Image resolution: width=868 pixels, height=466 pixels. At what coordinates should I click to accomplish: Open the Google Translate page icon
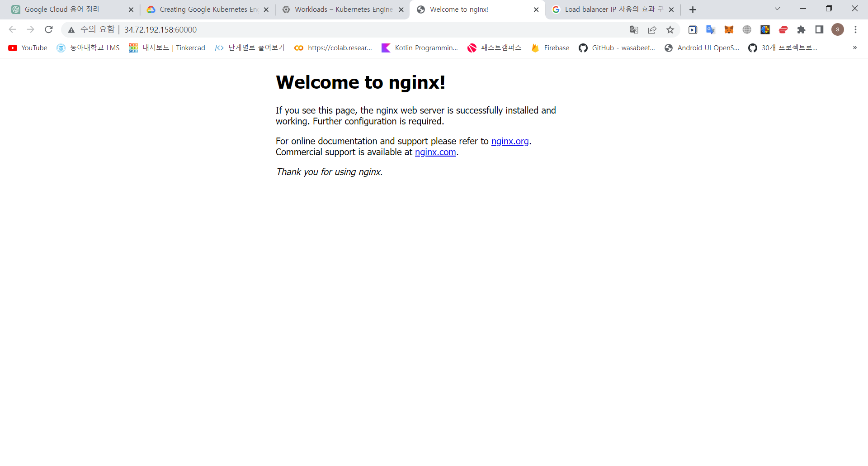[634, 30]
